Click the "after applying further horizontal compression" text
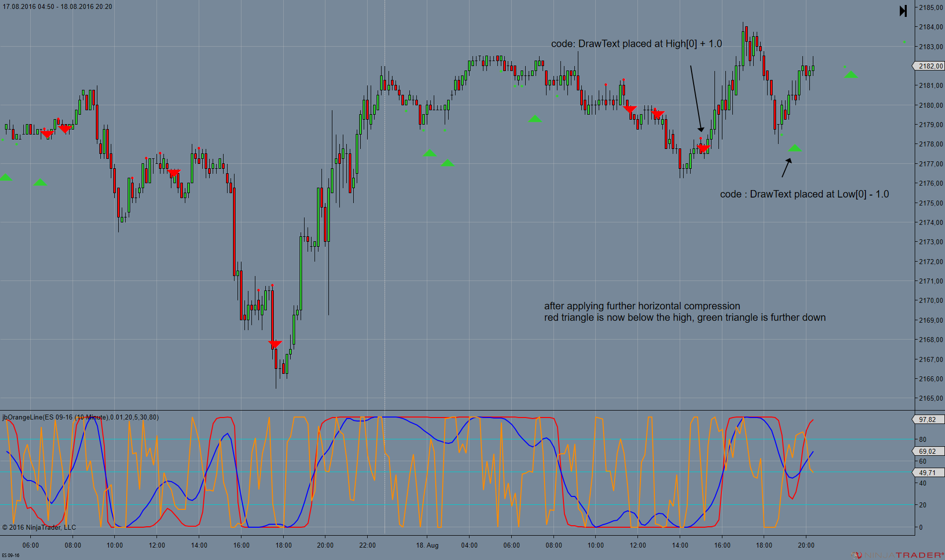This screenshot has height=560, width=945. [x=642, y=306]
